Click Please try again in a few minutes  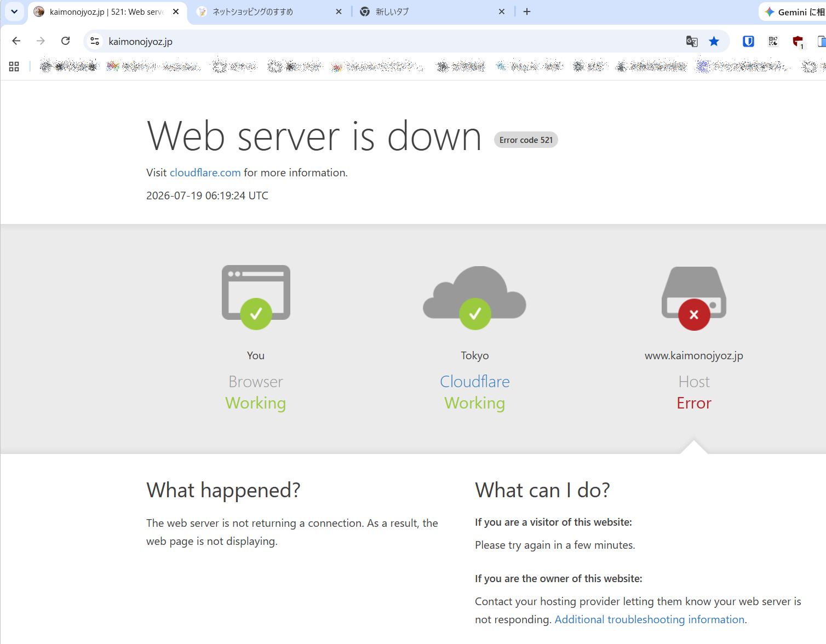point(555,545)
